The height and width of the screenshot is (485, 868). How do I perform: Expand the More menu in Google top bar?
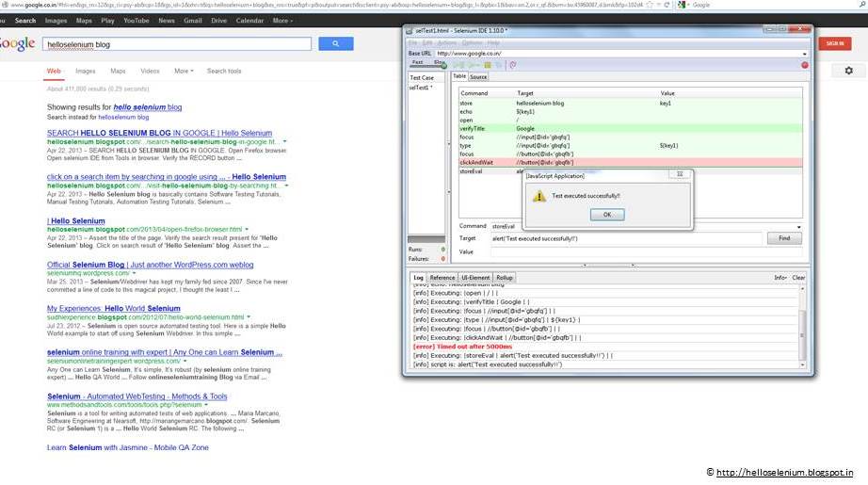[282, 21]
